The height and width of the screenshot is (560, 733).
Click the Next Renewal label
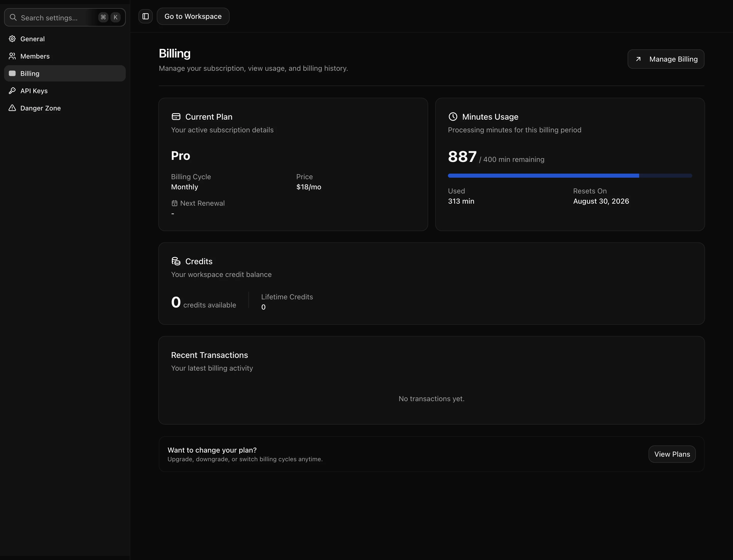coord(202,203)
